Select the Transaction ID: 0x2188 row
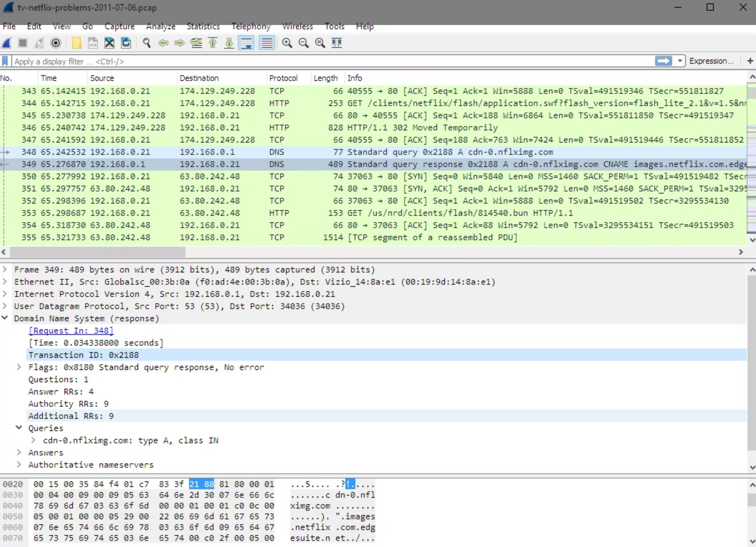 [x=386, y=355]
